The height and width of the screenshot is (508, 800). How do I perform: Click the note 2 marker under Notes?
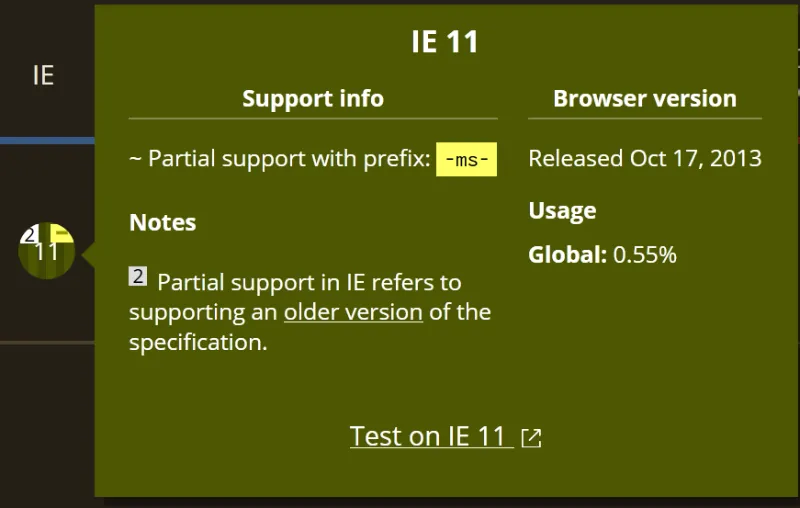[x=138, y=277]
